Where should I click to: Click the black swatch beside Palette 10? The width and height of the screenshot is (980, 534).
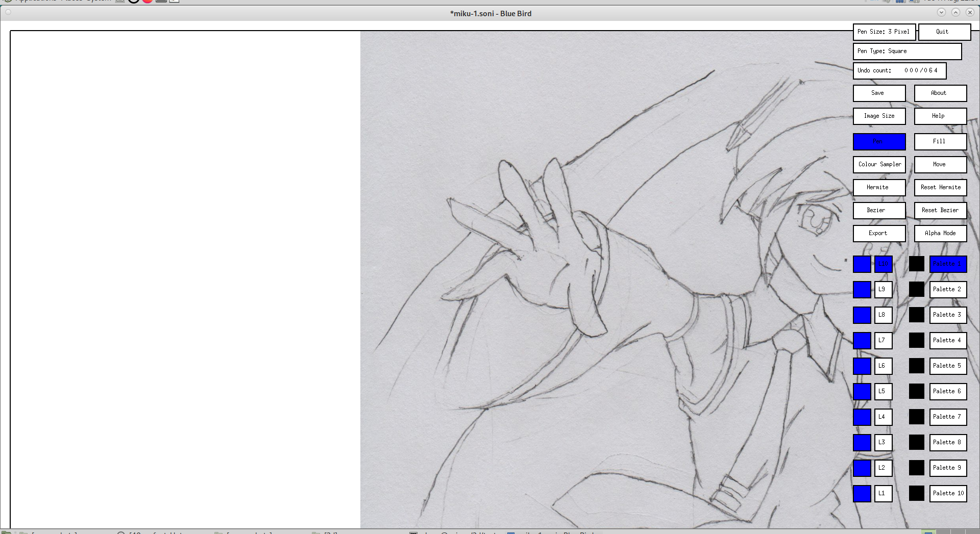(x=917, y=494)
